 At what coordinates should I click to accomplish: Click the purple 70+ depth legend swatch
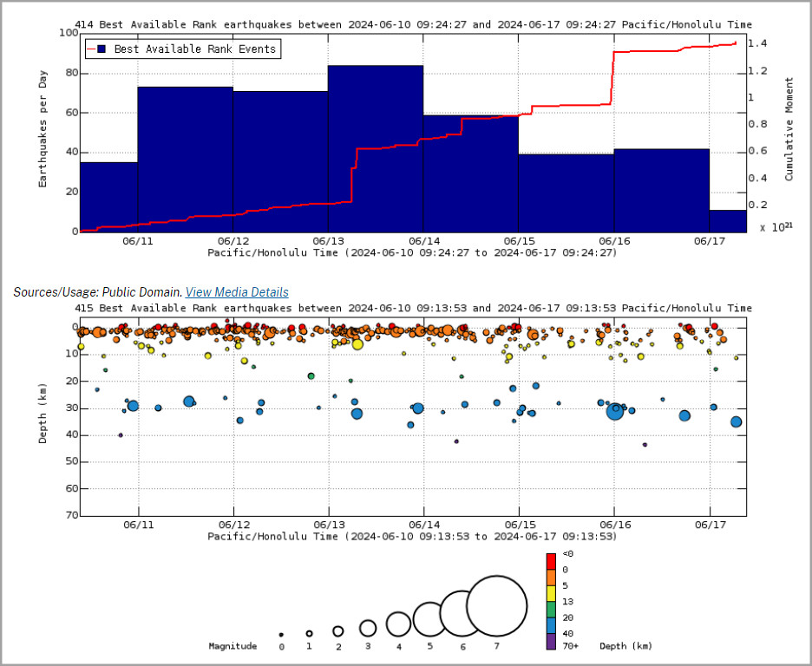pos(551,641)
